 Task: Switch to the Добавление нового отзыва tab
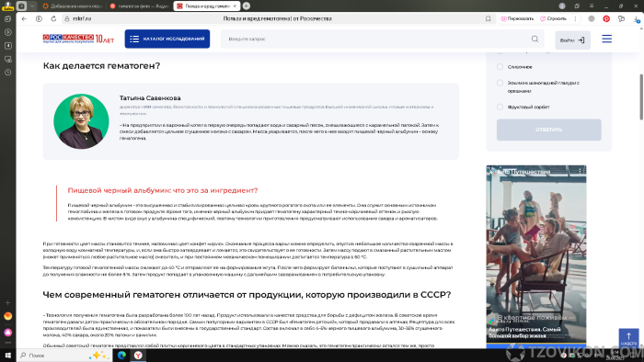tap(73, 6)
